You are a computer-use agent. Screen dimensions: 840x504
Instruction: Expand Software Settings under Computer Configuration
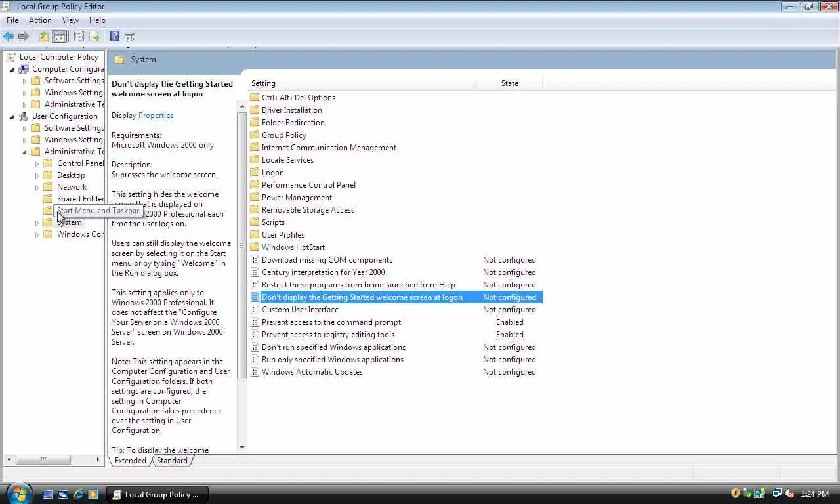[x=24, y=81]
